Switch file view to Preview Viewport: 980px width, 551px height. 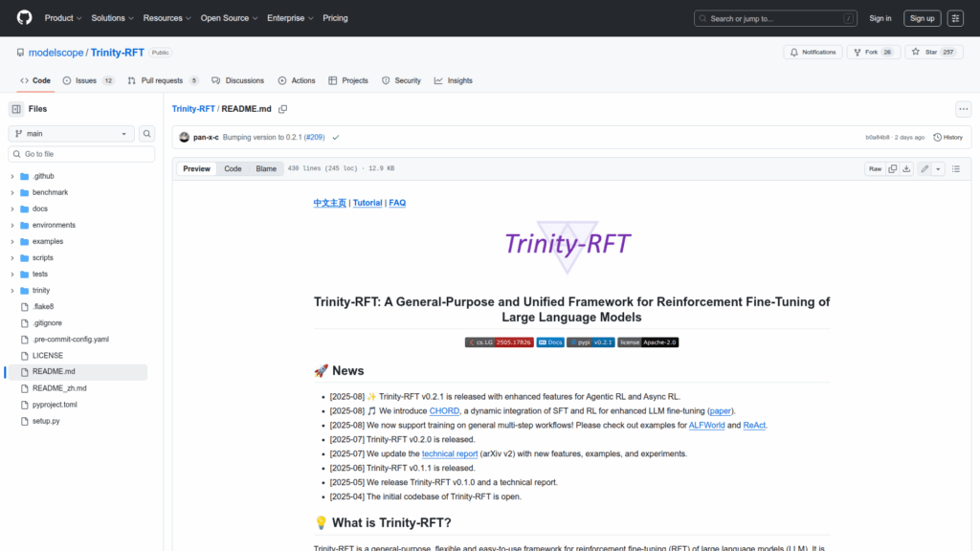196,169
